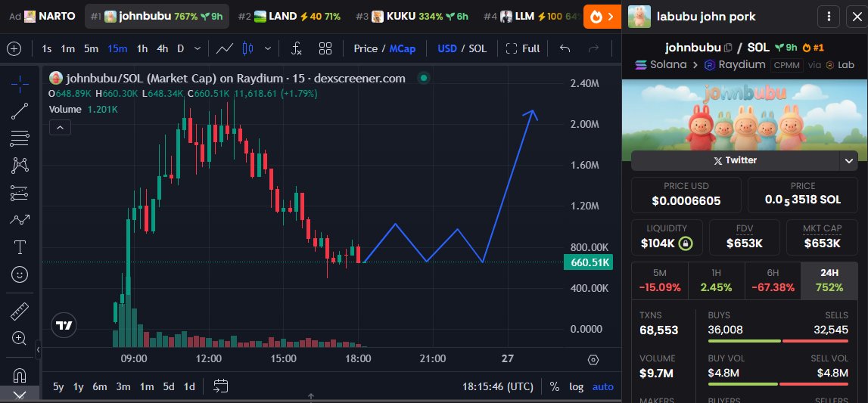Open trending #3 KUKU token
This screenshot has height=403, width=868.
pos(412,17)
